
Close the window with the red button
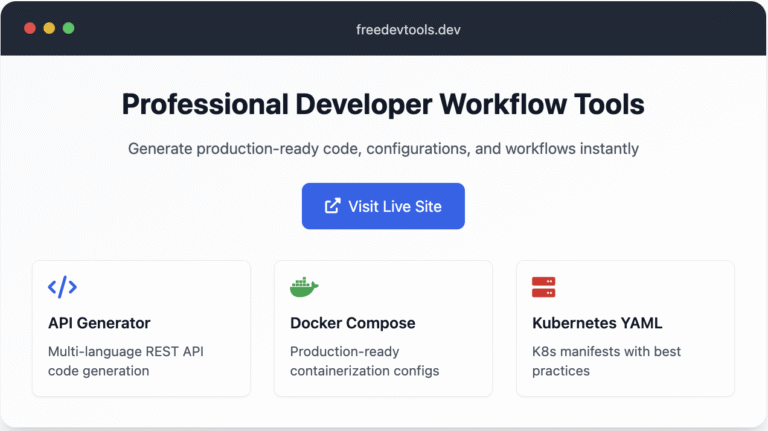[29, 29]
